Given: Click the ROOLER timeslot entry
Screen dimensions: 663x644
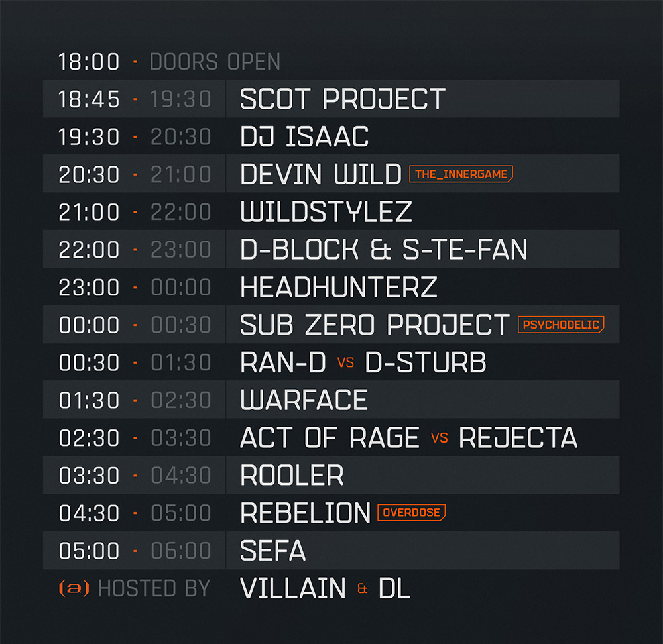Looking at the screenshot, I should tap(331, 475).
